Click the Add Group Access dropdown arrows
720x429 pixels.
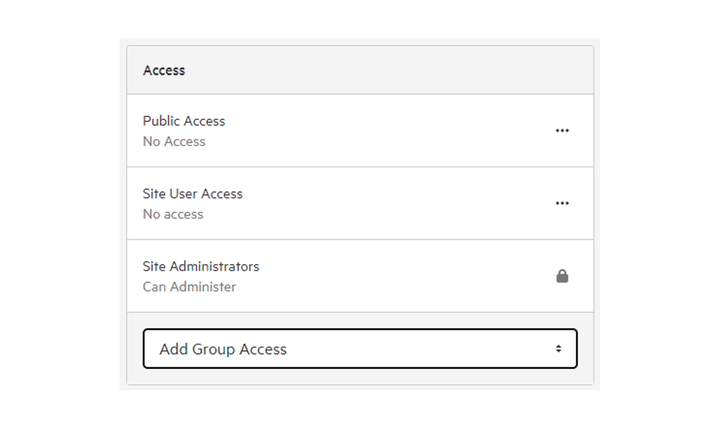[x=558, y=349]
